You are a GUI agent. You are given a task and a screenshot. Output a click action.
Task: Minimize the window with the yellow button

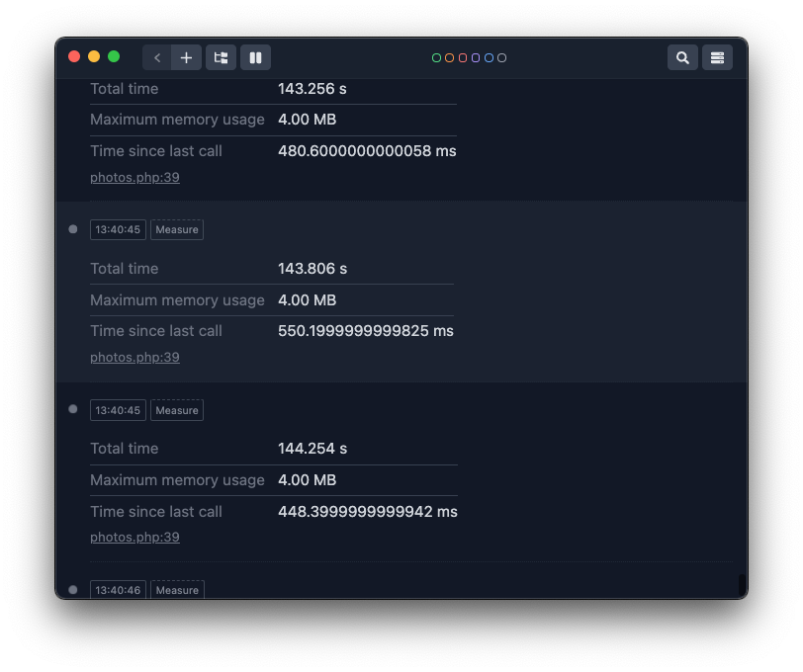(94, 56)
